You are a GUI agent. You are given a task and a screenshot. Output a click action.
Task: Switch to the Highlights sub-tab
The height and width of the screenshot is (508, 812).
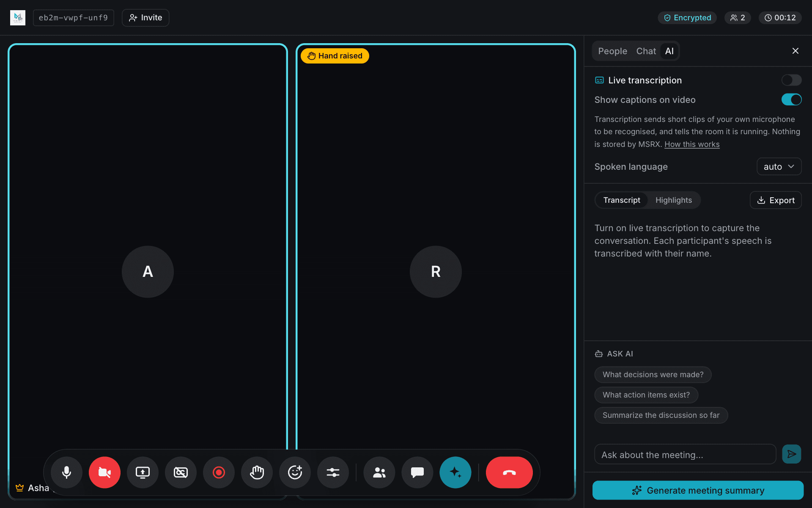pos(674,200)
